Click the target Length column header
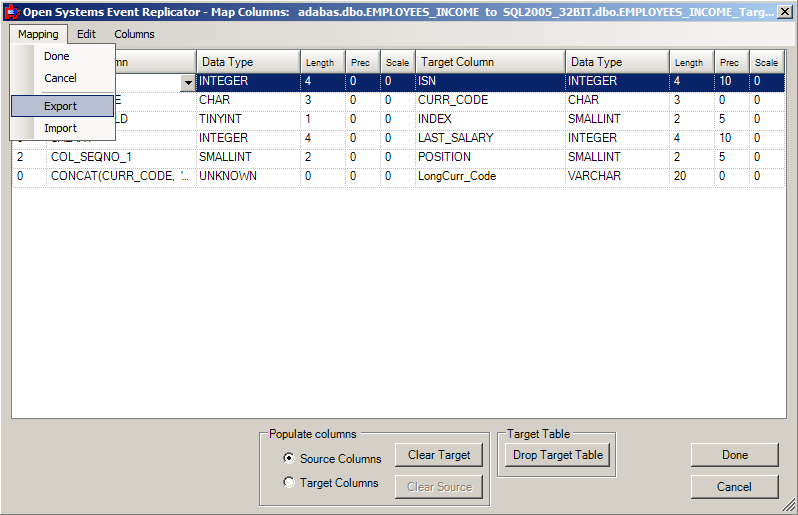798x515 pixels. [692, 62]
